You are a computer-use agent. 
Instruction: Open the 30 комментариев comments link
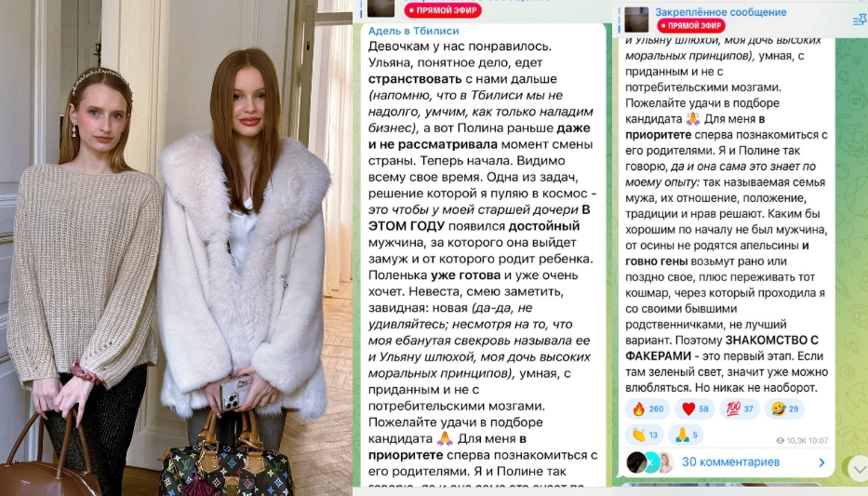click(730, 462)
